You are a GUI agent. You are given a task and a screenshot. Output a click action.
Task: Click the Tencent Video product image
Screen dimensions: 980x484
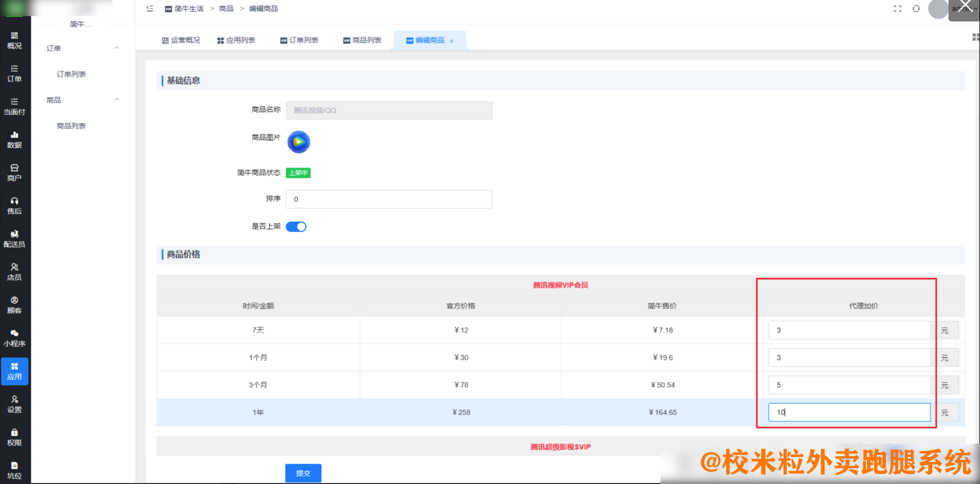click(x=298, y=142)
